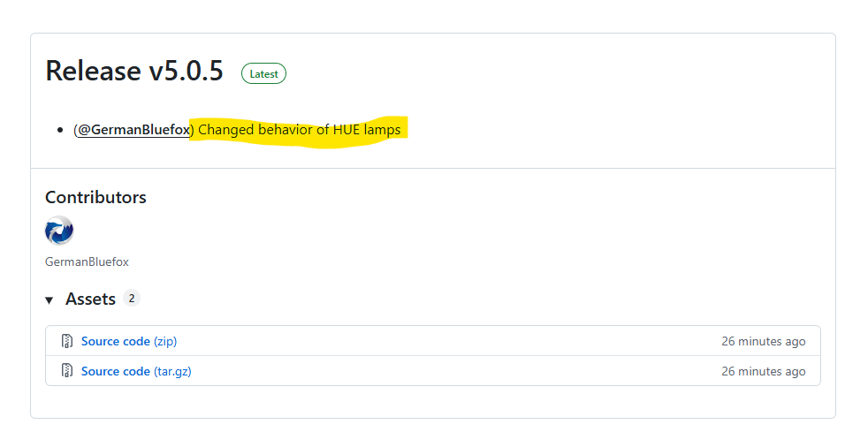Click the word "Changed" in the release note
Image resolution: width=868 pixels, height=432 pixels.
click(225, 130)
